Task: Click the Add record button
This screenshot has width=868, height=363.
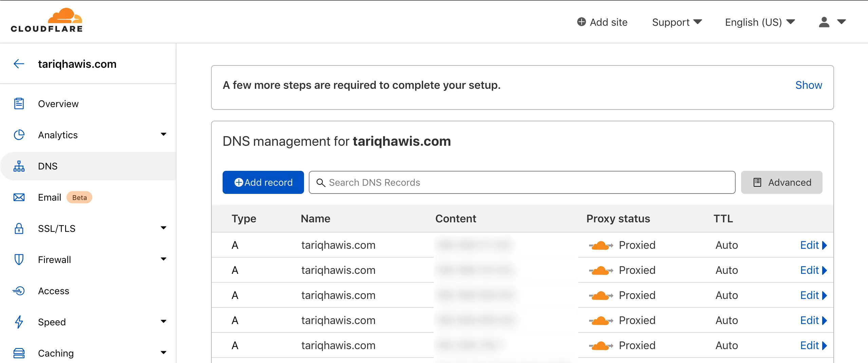Action: (263, 182)
